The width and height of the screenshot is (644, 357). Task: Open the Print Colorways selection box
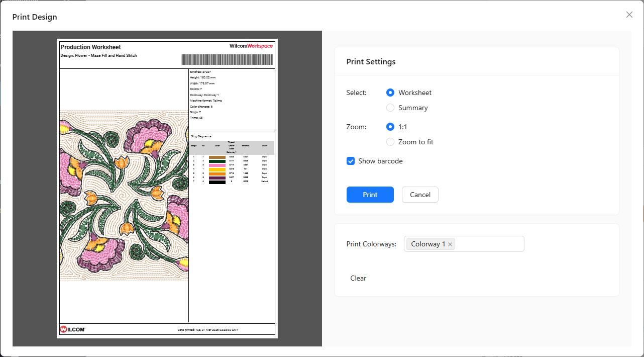tap(487, 244)
